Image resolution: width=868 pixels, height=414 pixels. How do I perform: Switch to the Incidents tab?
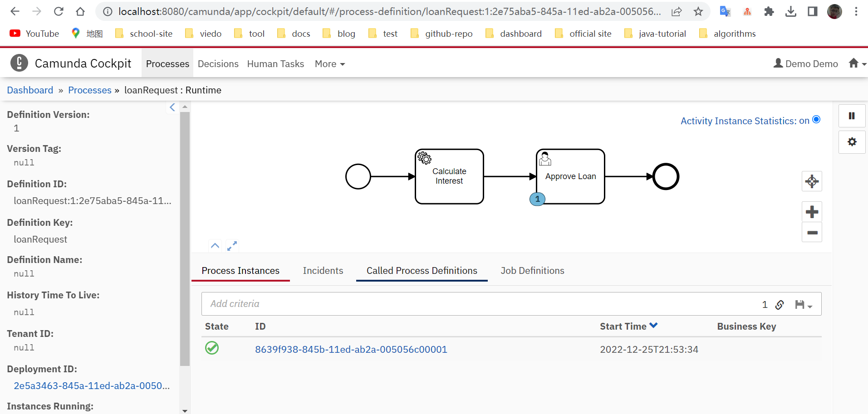coord(323,271)
